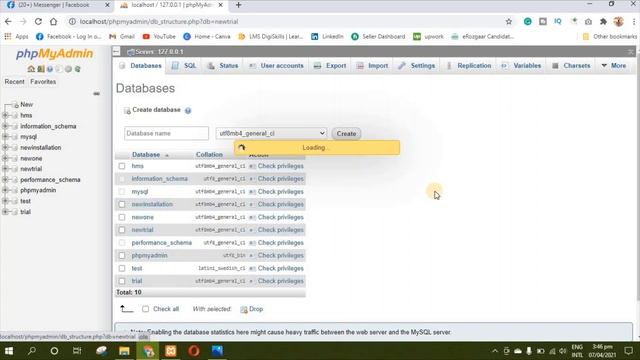Open the Chrome profile avatar
Screen dimensions: 640x360
pos(618,21)
